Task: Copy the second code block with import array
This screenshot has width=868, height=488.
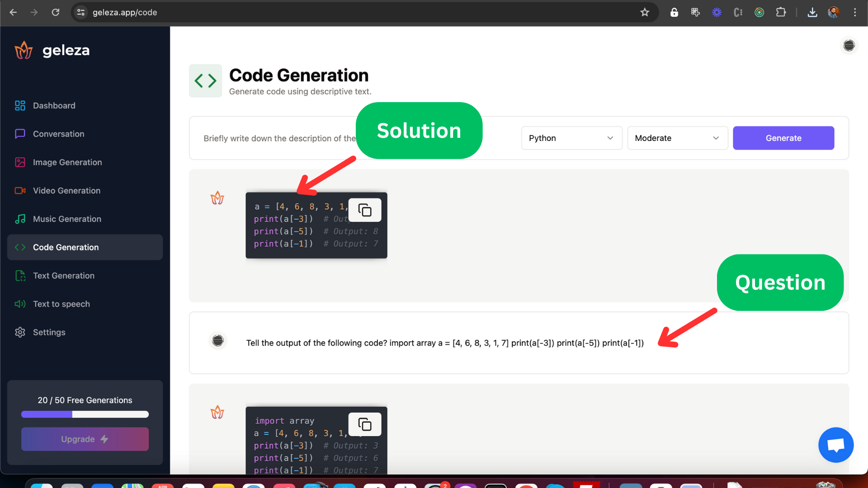Action: coord(364,424)
